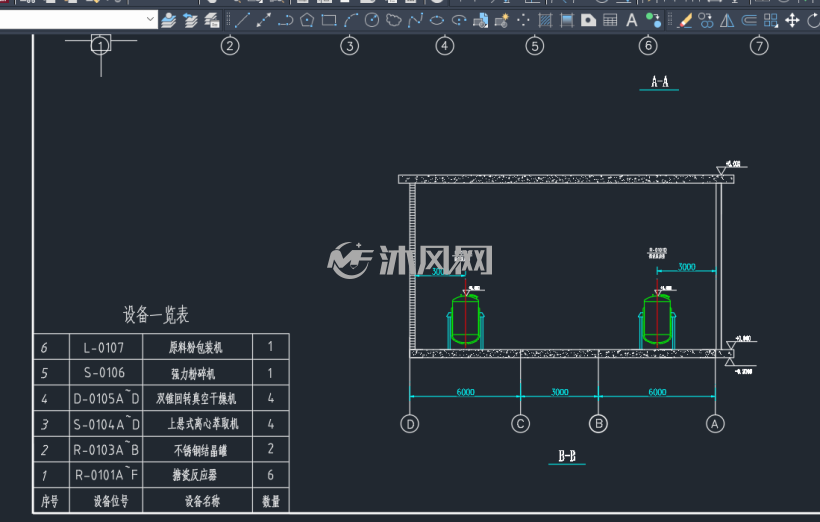Click the D-0105A~D equipment cell
Viewport: 820px width, 522px height.
[x=106, y=399]
